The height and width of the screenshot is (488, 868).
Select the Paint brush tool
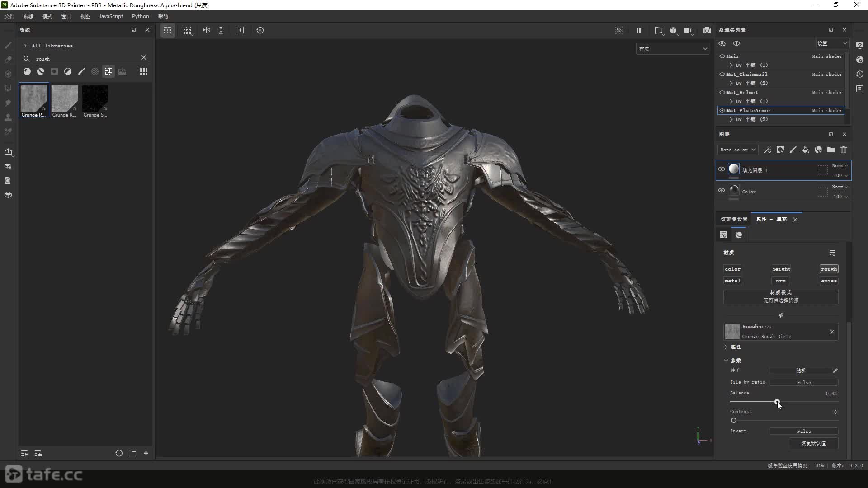pyautogui.click(x=8, y=45)
